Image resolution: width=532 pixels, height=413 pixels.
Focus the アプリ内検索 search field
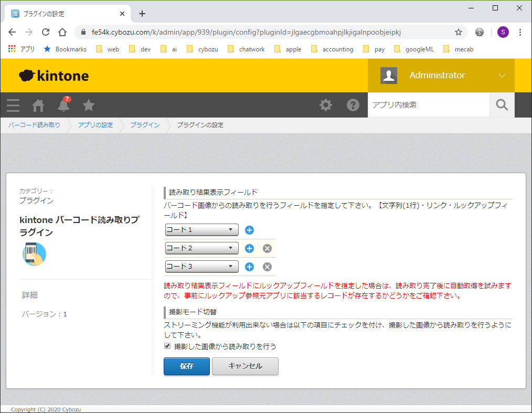click(x=429, y=105)
